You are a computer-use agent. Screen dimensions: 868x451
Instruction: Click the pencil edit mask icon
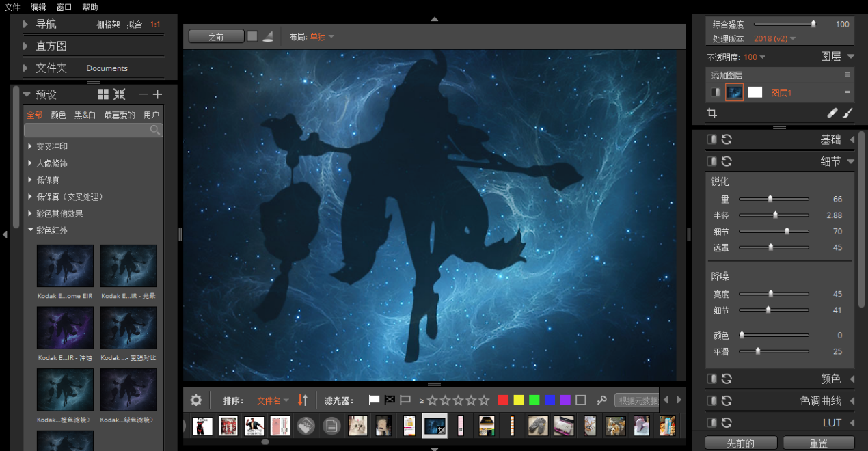click(832, 113)
